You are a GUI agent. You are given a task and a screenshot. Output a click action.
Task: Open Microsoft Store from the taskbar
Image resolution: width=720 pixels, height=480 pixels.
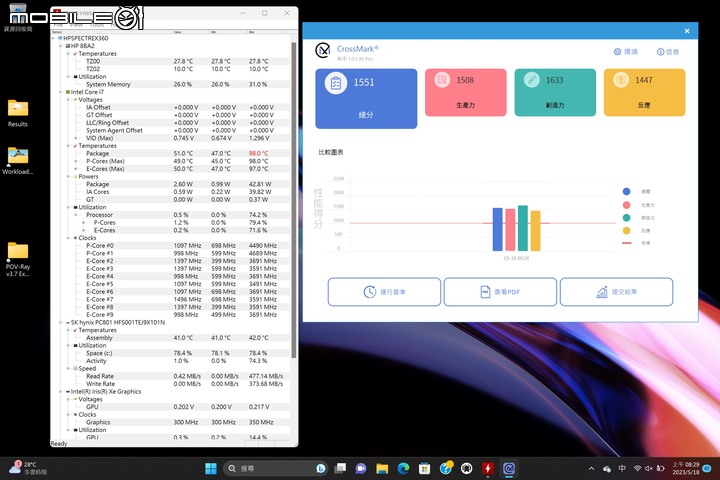click(424, 469)
